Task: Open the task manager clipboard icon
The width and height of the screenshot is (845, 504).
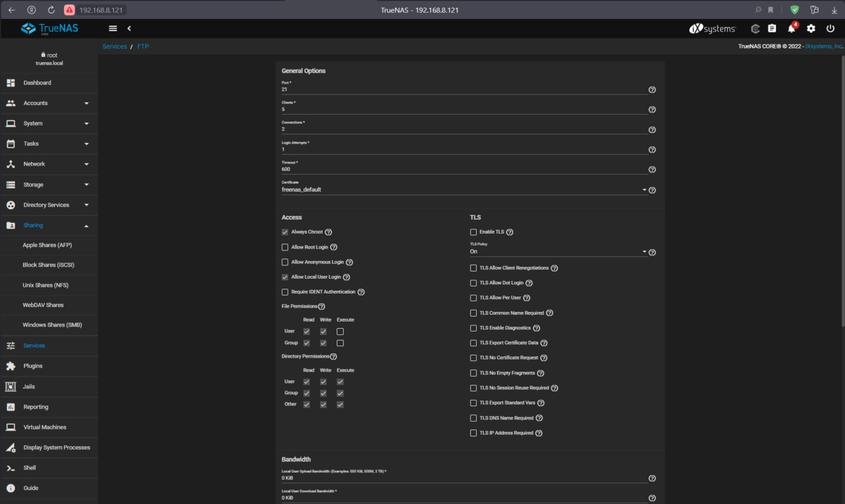Action: [772, 28]
